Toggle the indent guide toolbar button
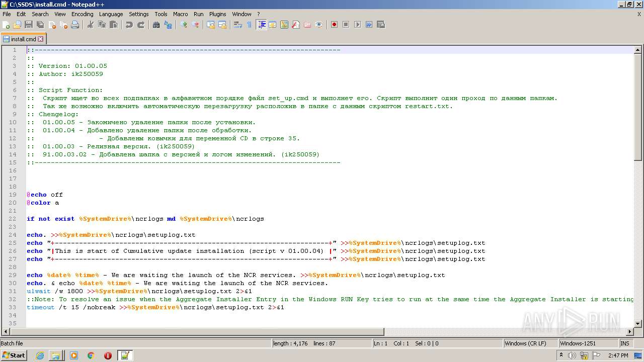This screenshot has width=644, height=362. tap(261, 25)
